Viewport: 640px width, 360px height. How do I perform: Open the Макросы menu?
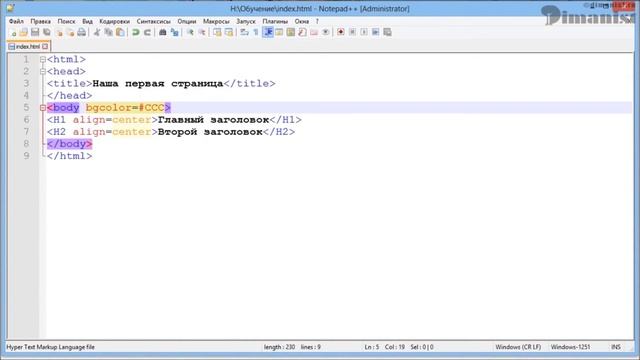pos(216,21)
